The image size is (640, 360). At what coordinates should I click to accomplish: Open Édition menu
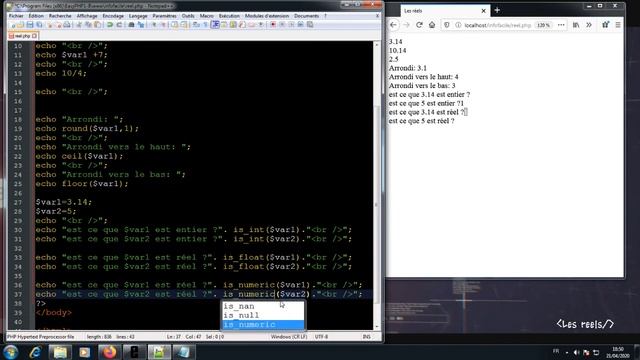point(36,16)
